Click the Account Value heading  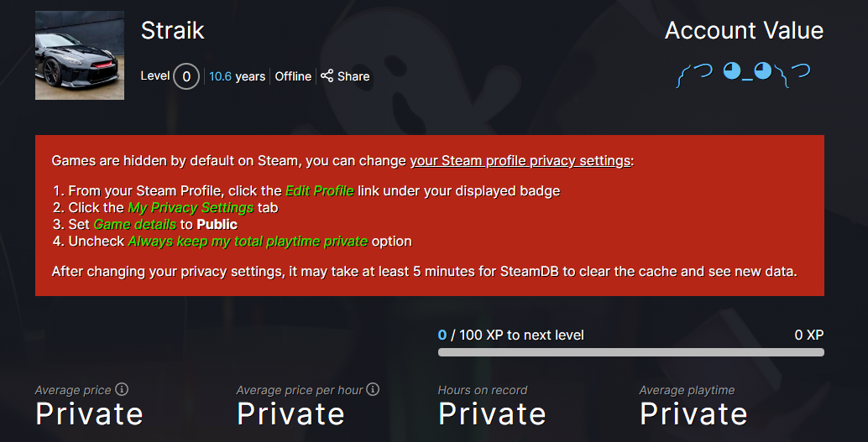(x=744, y=30)
